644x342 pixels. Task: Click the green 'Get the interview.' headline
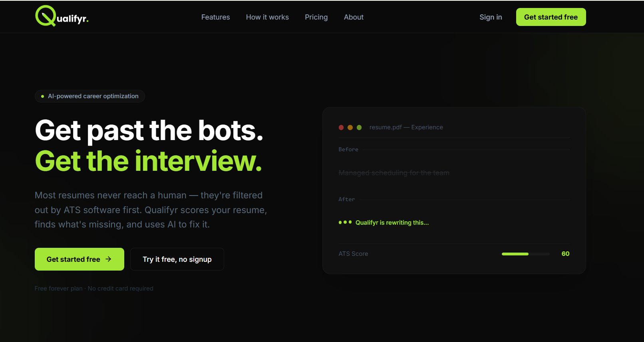pos(149,161)
